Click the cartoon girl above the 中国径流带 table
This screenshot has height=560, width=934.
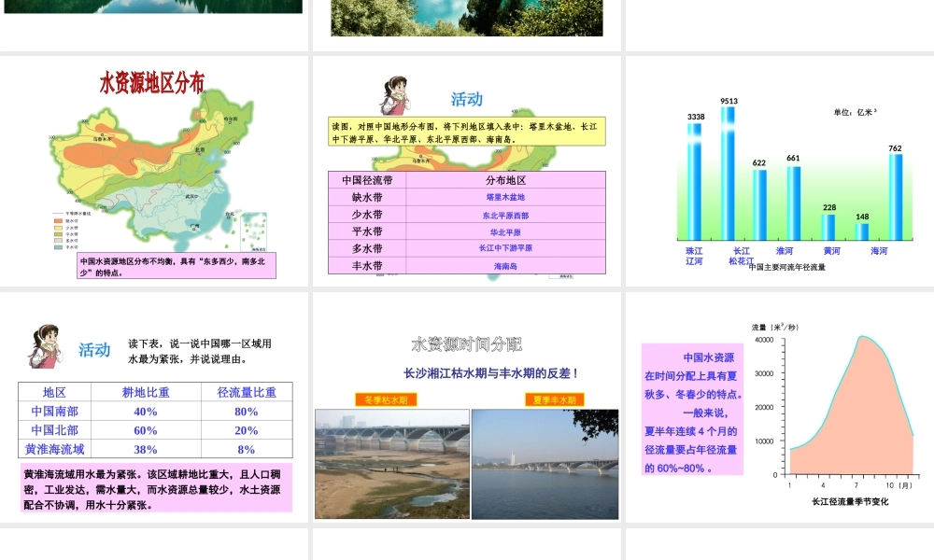pos(394,95)
